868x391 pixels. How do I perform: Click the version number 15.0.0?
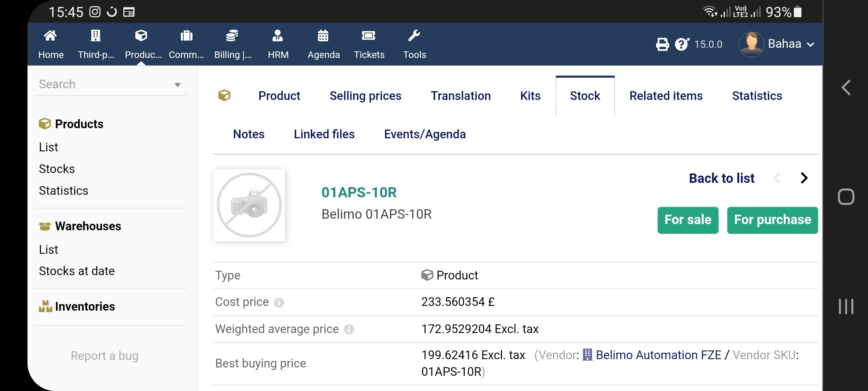708,45
